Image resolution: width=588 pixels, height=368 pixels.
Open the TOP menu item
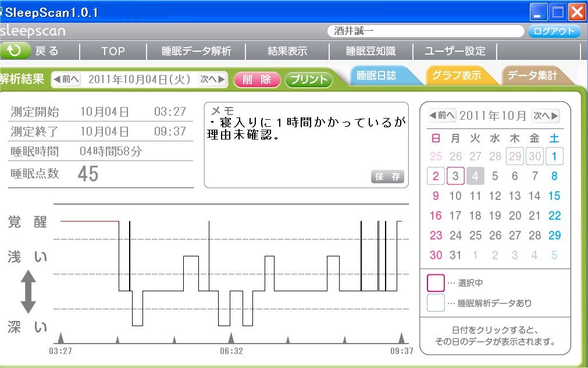click(x=113, y=51)
